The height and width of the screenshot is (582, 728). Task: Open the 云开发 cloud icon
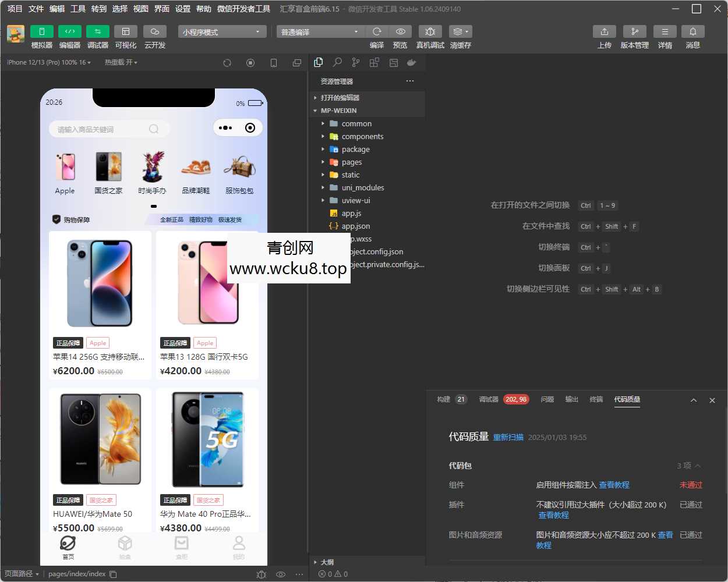(154, 31)
